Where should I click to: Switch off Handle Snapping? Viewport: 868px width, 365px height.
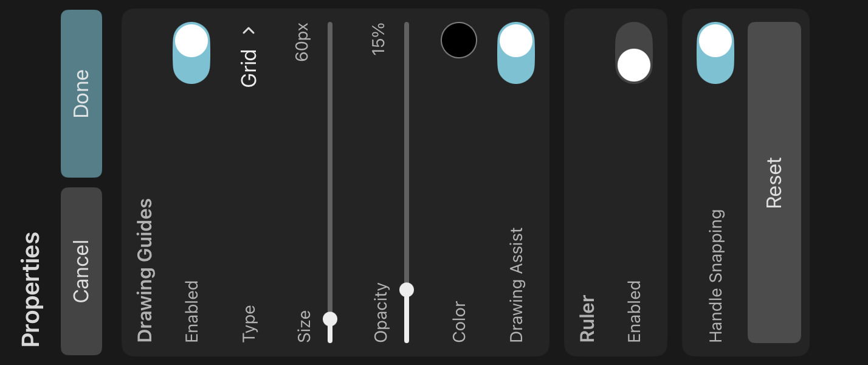point(715,53)
